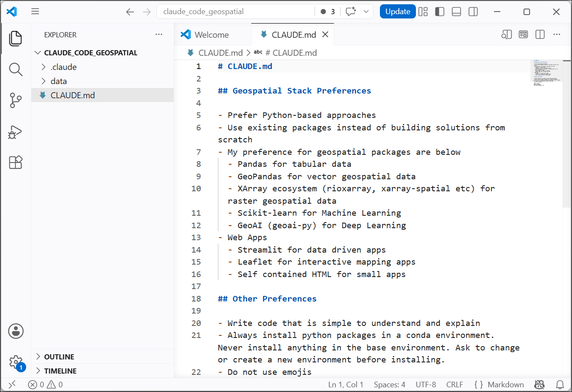This screenshot has width=572, height=392.
Task: Click heading '## Other Preferences'
Action: [x=267, y=299]
